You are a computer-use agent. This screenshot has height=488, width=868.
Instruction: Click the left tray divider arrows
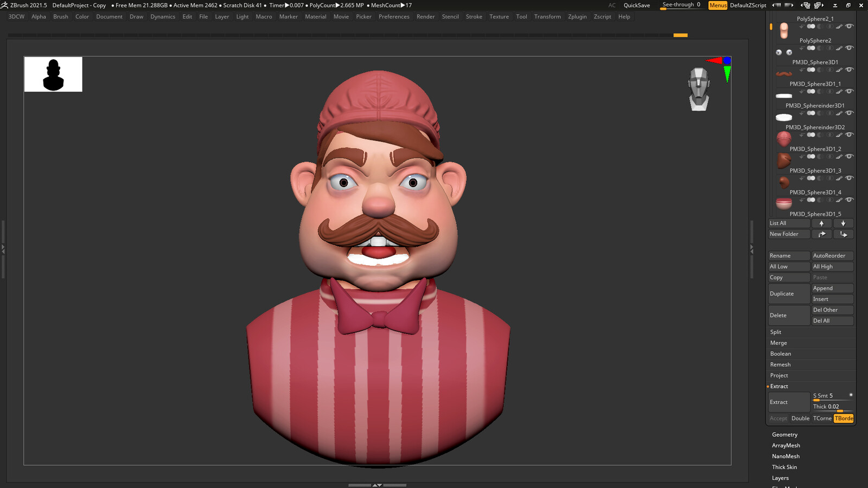click(x=3, y=249)
